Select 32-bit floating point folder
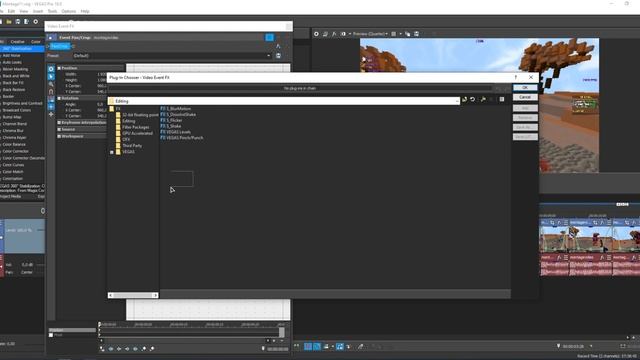The width and height of the screenshot is (640, 360). [137, 115]
